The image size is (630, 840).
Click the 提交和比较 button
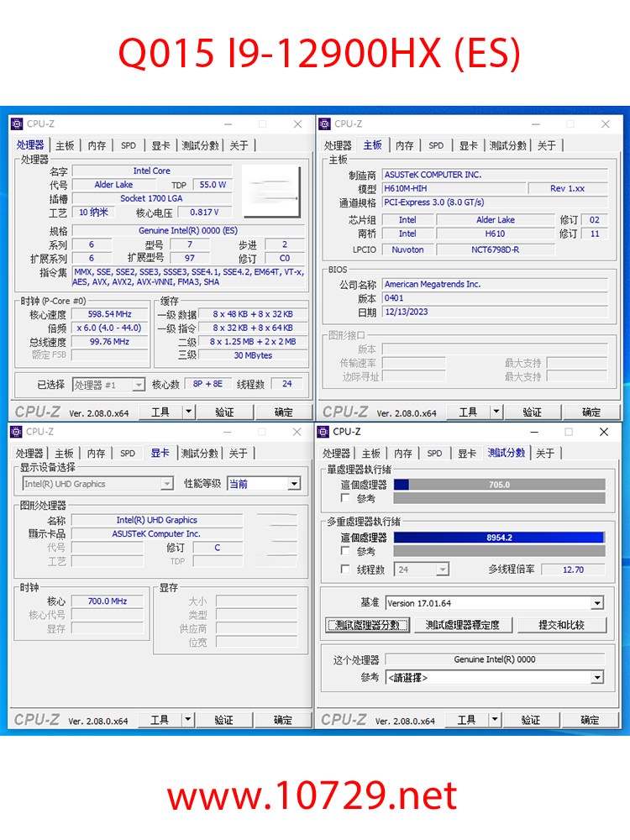pos(561,625)
